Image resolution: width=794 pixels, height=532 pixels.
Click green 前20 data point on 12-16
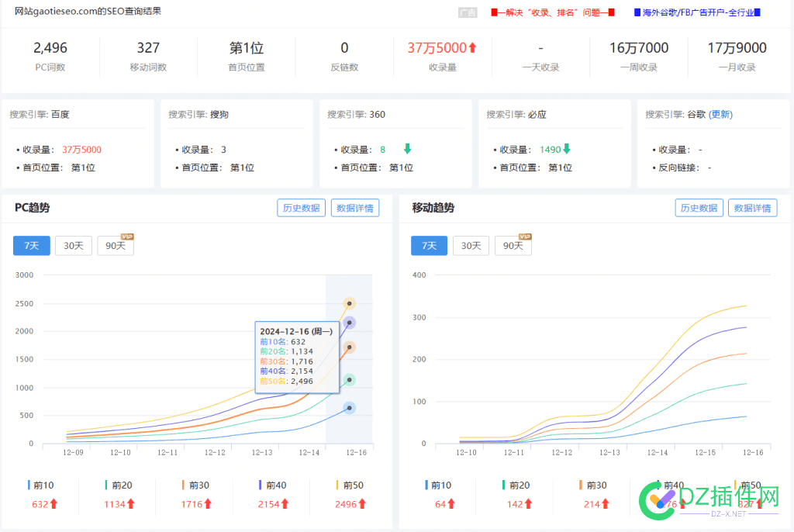349,379
